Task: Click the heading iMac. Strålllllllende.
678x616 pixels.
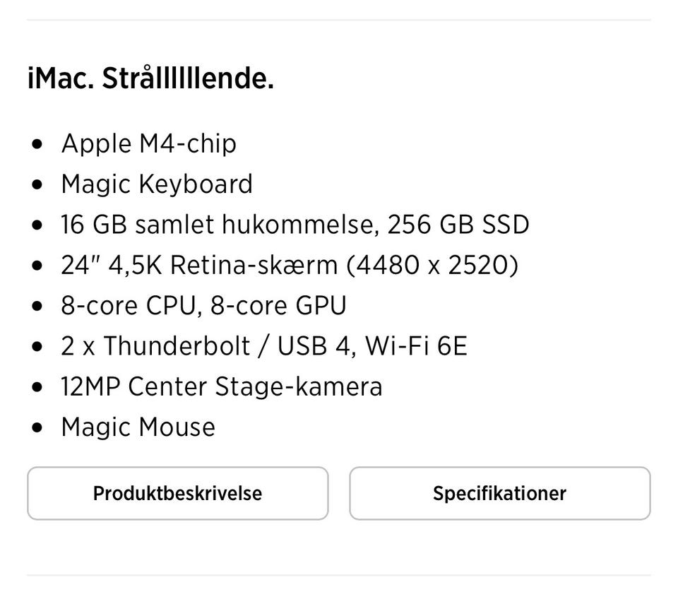Action: 150,78
